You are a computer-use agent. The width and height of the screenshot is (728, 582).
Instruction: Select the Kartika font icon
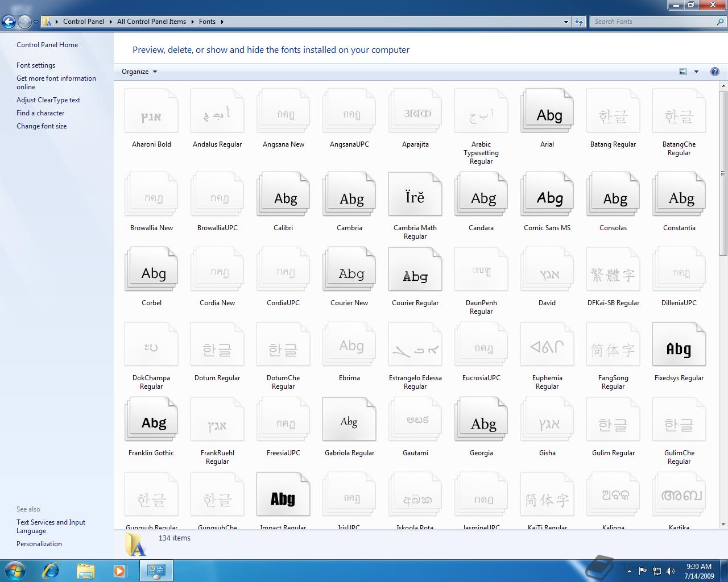[x=679, y=495]
